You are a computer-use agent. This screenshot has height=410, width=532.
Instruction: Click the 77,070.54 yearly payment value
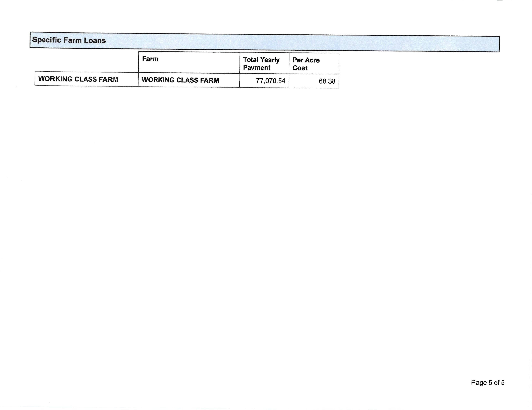coord(270,81)
